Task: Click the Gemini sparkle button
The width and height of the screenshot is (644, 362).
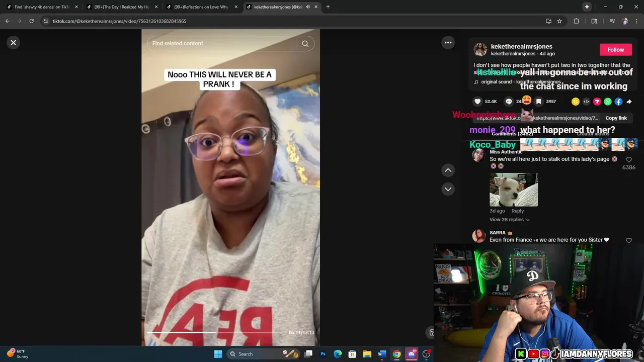Action: [x=587, y=7]
